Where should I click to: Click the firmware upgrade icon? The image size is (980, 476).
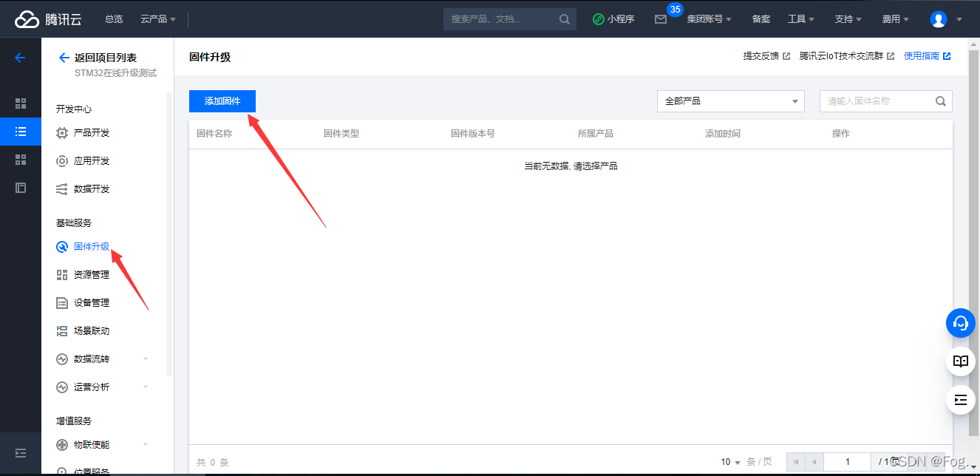62,247
